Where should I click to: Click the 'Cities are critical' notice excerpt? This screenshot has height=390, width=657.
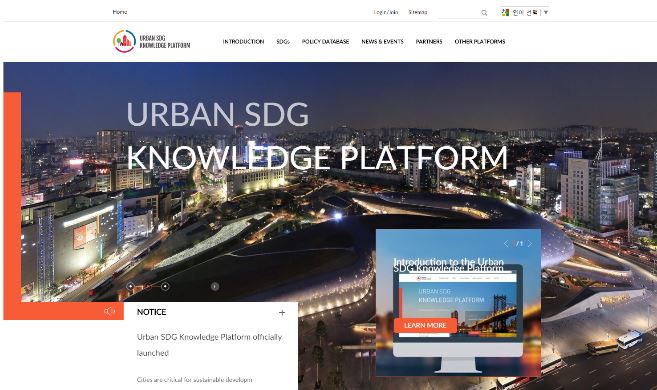(194, 380)
